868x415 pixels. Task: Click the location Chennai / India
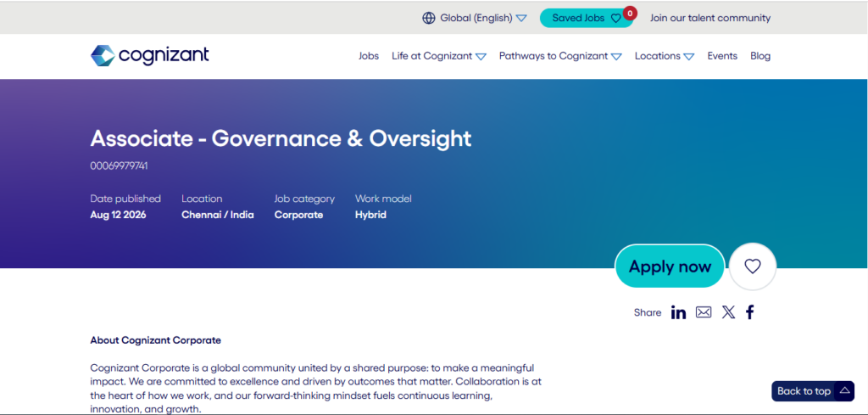218,215
